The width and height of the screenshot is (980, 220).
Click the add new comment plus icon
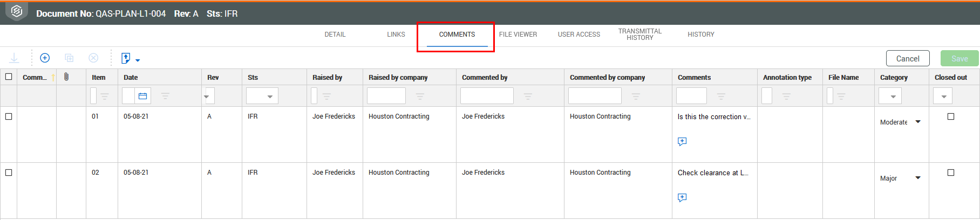45,58
